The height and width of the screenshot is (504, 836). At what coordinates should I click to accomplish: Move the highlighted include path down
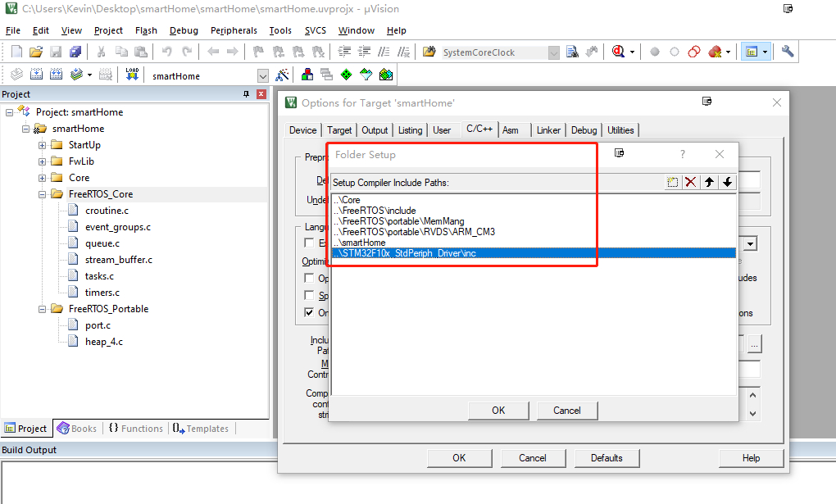click(x=728, y=182)
